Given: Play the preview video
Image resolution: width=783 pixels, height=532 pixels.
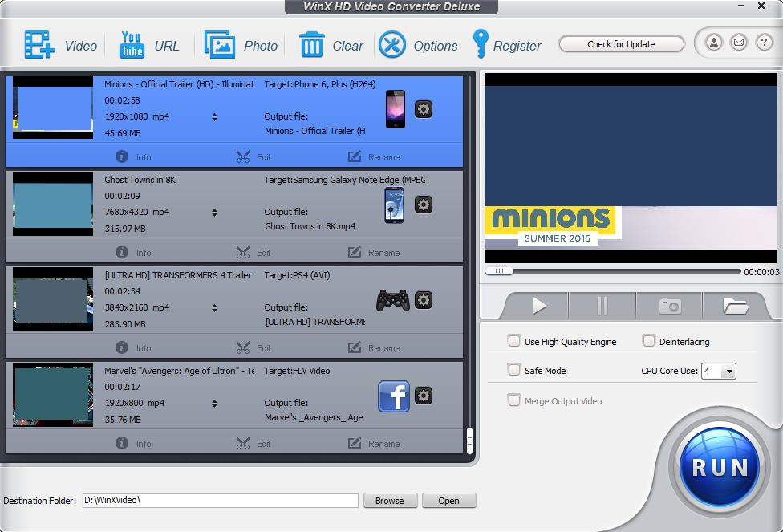Looking at the screenshot, I should [538, 305].
